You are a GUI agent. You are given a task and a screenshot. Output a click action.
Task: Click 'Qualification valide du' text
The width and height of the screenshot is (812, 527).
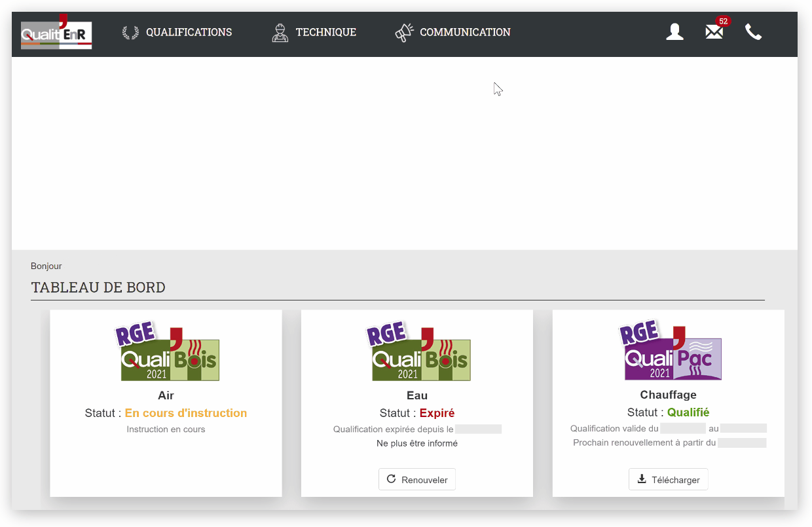click(614, 429)
